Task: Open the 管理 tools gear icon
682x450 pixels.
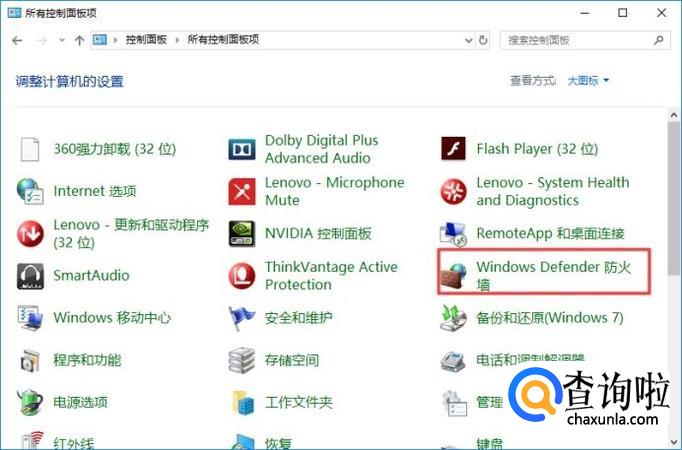Action: click(x=454, y=403)
